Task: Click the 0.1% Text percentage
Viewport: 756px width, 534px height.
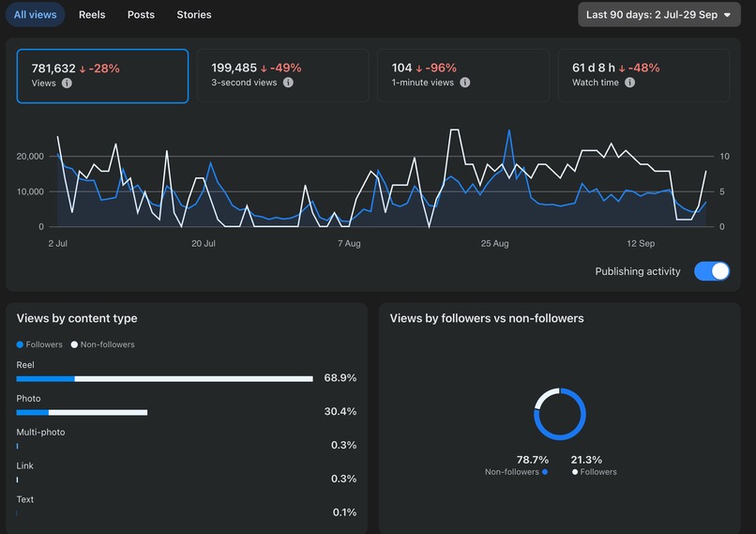Action: [344, 512]
